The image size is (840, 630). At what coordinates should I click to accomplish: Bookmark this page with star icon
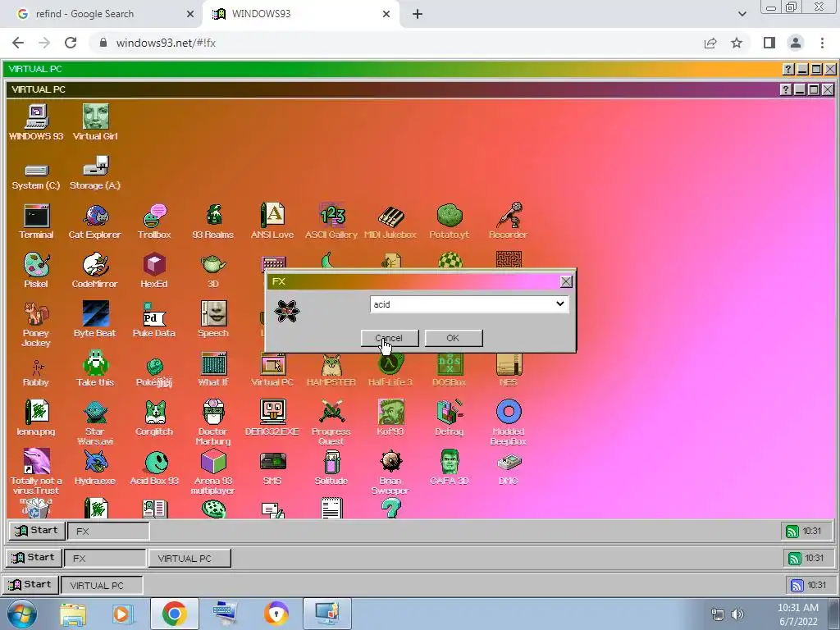[x=737, y=43]
